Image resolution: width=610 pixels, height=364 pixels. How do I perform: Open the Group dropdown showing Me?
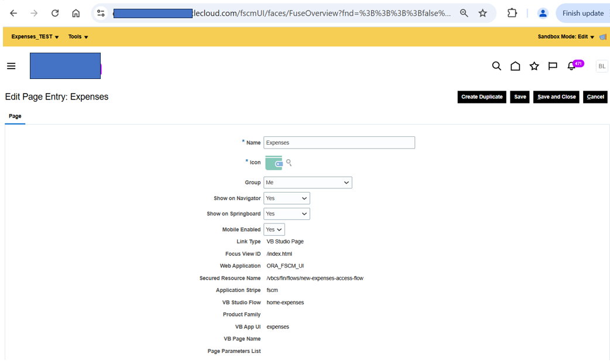308,183
